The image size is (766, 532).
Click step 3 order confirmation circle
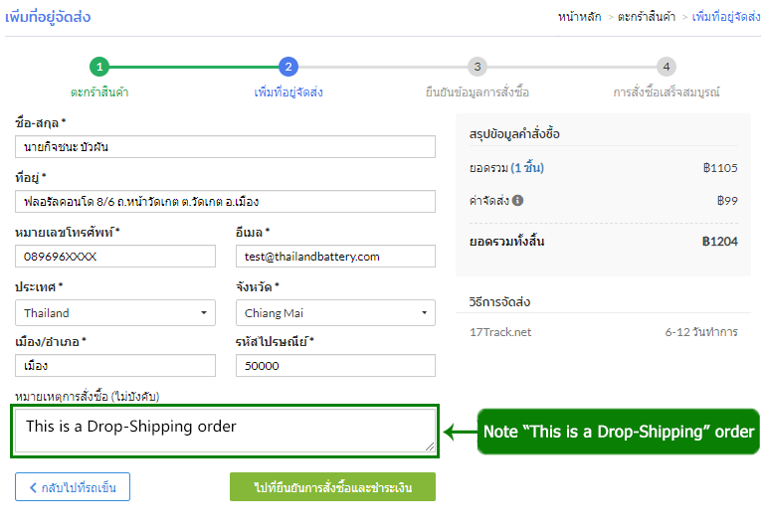pyautogui.click(x=478, y=67)
